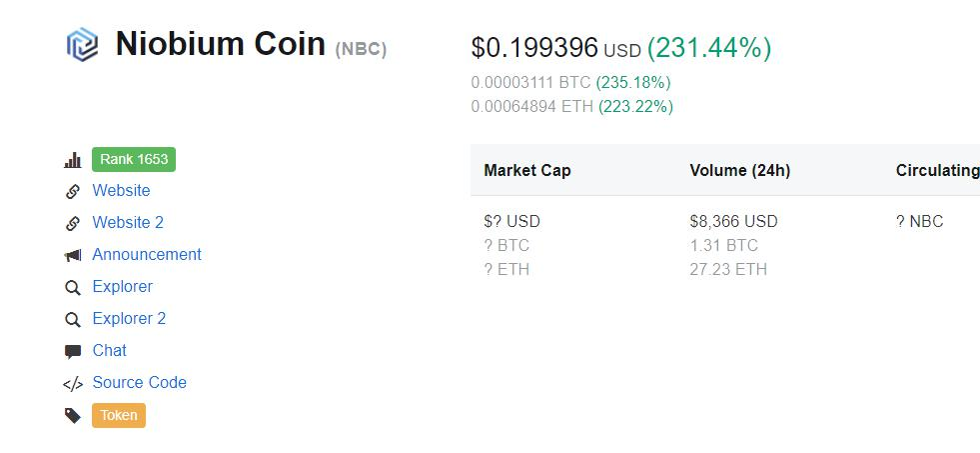Viewport: 980px width, 453px height.
Task: Click the Niobium Coin logo icon
Action: pyautogui.click(x=82, y=45)
